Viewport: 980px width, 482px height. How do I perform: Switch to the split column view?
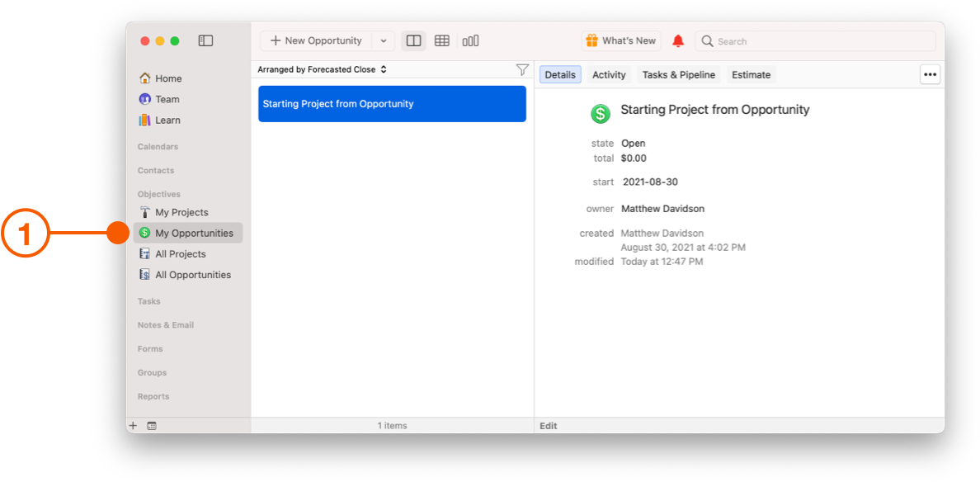pos(414,40)
